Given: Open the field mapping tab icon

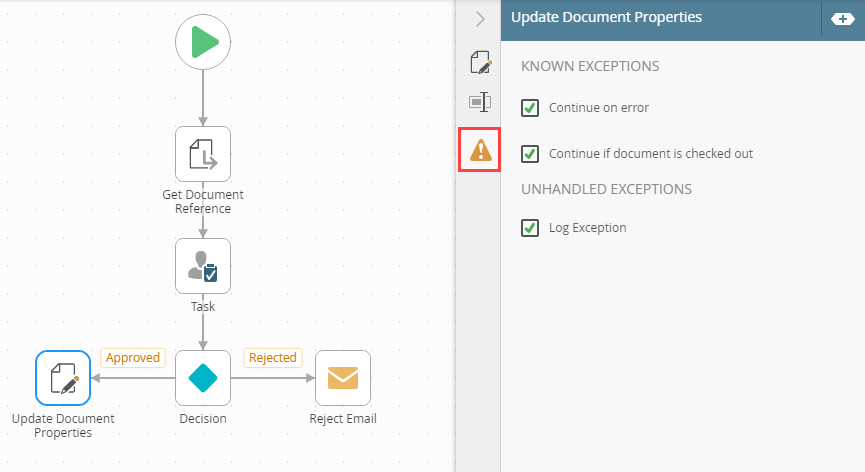Looking at the screenshot, I should point(480,102).
